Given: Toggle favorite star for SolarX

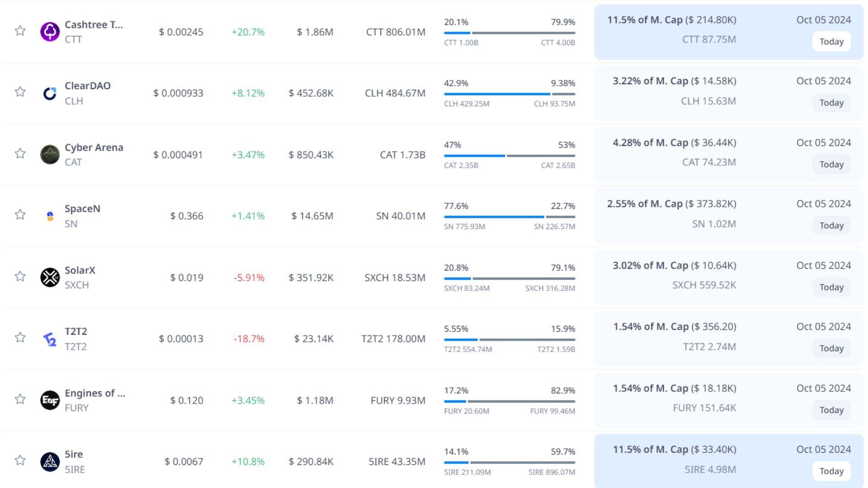Looking at the screenshot, I should 20,277.
